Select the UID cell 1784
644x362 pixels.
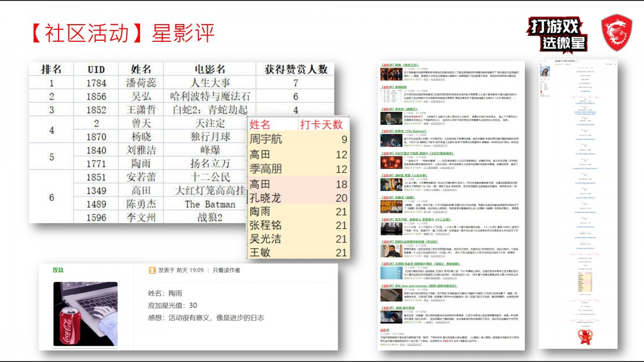96,83
